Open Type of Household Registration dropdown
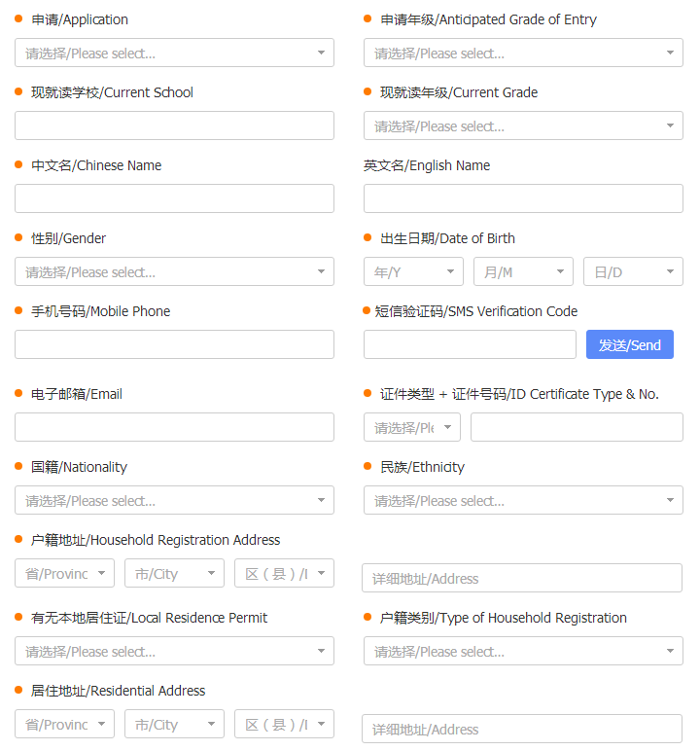 [523, 651]
